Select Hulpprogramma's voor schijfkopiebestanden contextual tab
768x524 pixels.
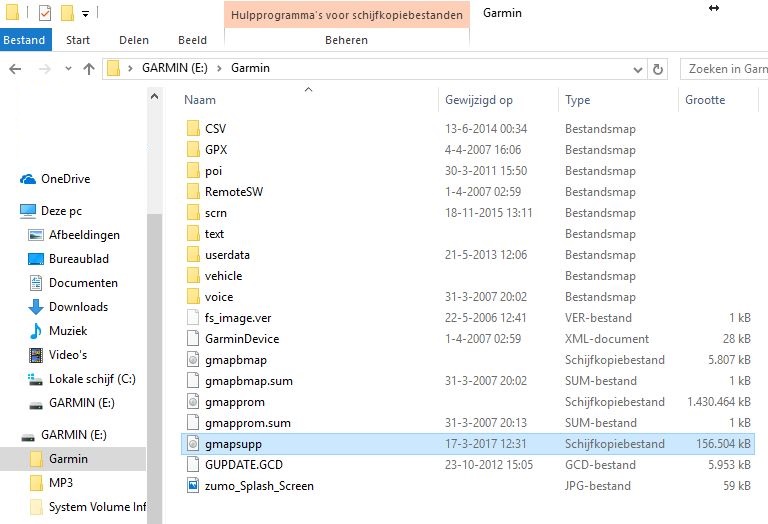click(x=347, y=15)
